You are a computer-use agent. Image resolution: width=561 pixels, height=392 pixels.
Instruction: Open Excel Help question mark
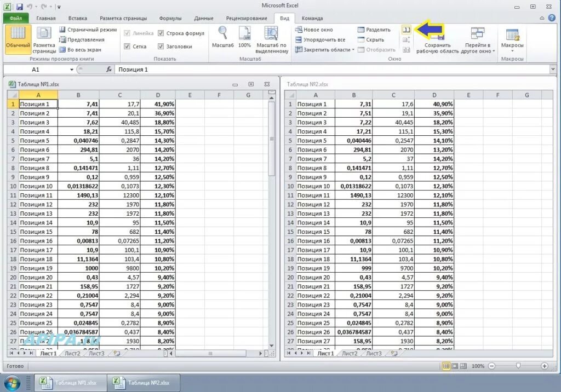point(552,18)
